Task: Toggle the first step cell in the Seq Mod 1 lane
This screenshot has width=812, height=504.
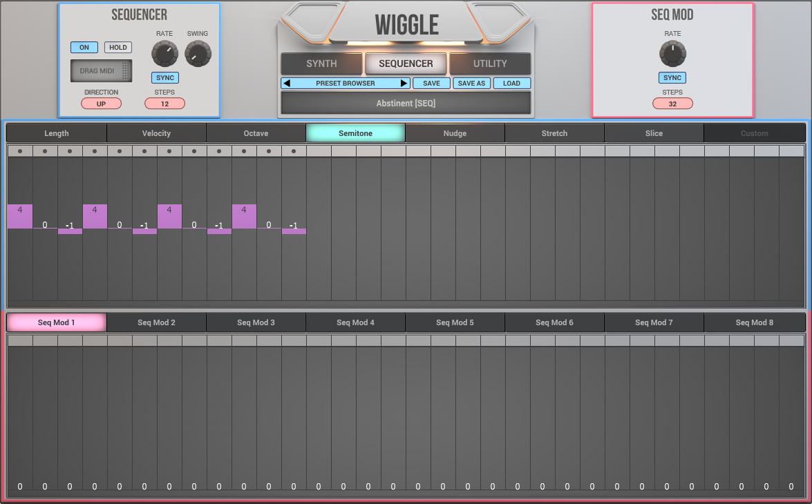Action: coord(20,340)
